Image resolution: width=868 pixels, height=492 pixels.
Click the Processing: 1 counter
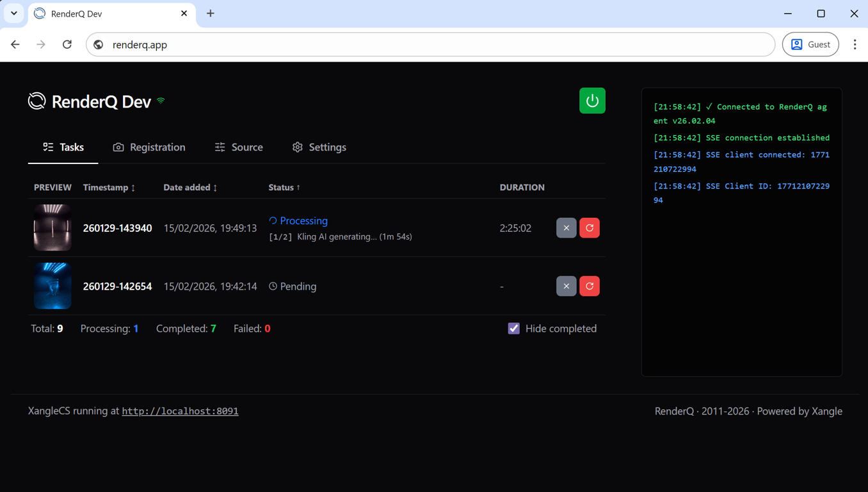click(109, 329)
